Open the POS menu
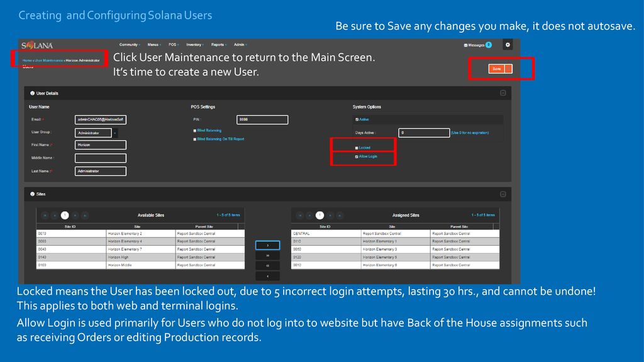 (x=174, y=45)
